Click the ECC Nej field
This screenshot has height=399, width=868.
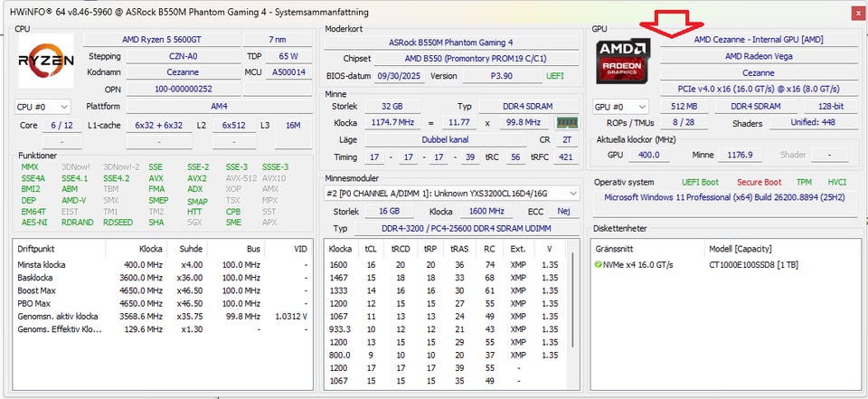click(564, 211)
